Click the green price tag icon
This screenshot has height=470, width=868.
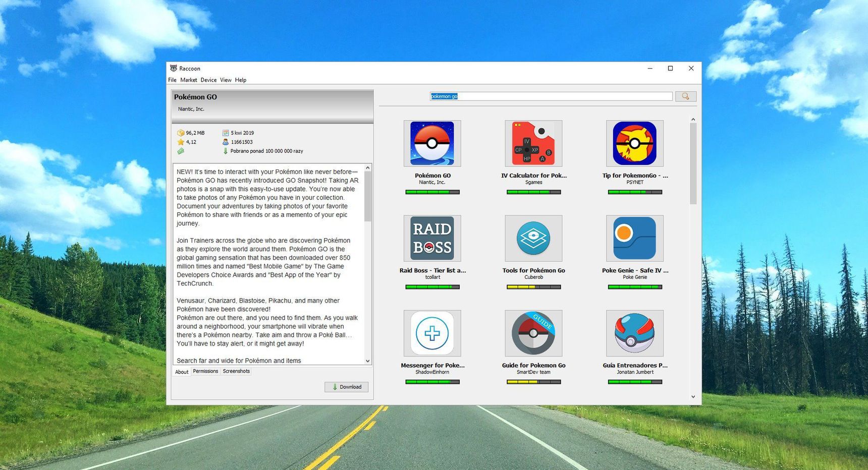pos(181,151)
